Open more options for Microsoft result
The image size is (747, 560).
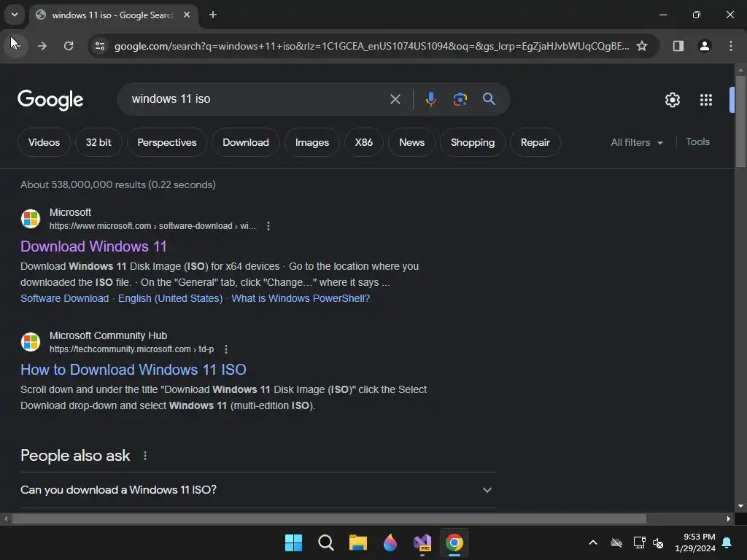click(268, 226)
